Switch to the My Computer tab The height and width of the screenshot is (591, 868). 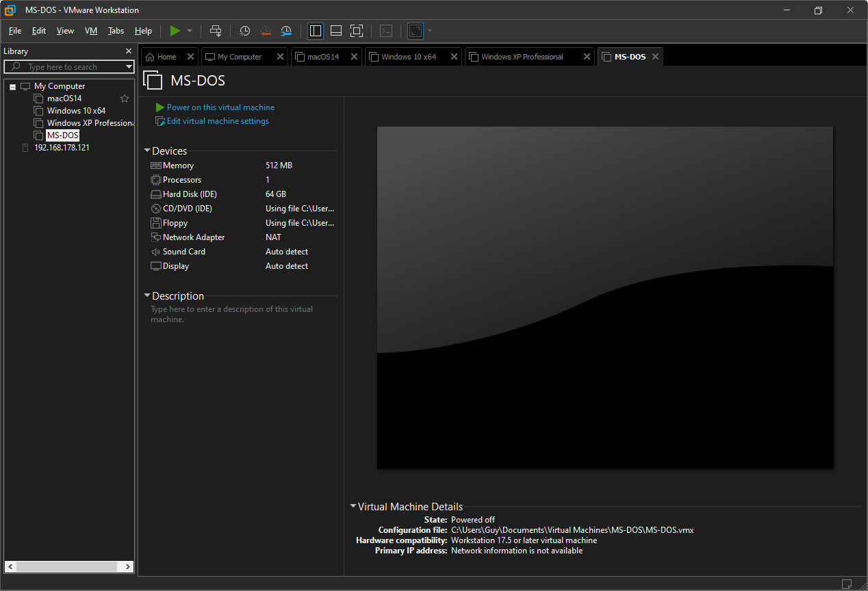coord(235,57)
